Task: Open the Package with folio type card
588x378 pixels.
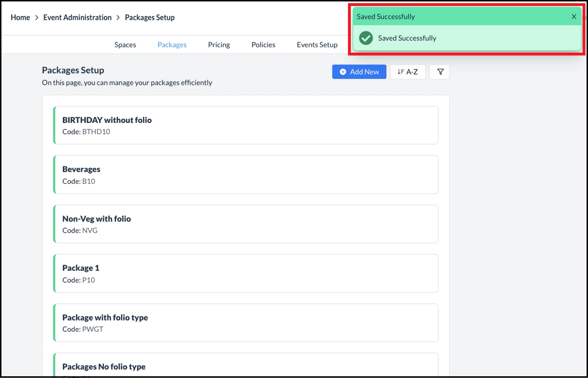Action: click(246, 323)
